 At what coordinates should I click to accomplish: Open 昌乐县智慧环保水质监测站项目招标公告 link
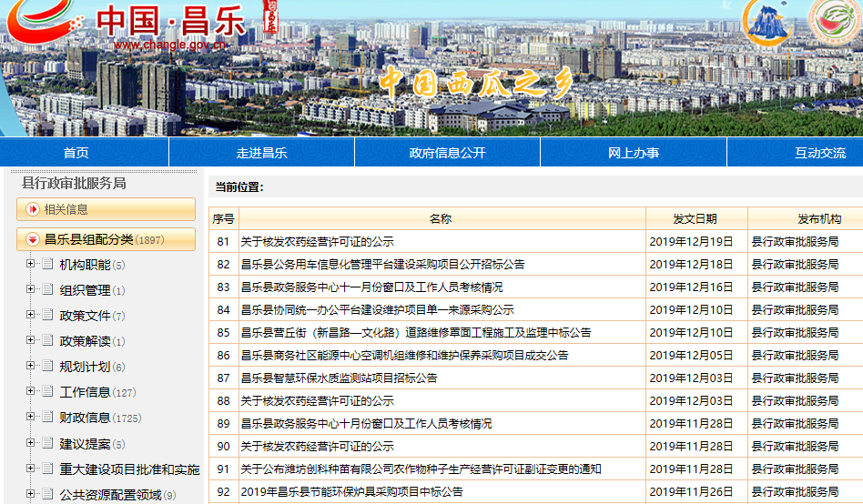point(339,378)
